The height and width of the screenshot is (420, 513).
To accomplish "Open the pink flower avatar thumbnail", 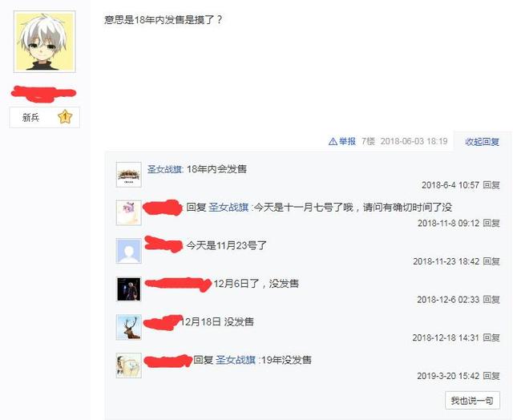I will point(128,213).
